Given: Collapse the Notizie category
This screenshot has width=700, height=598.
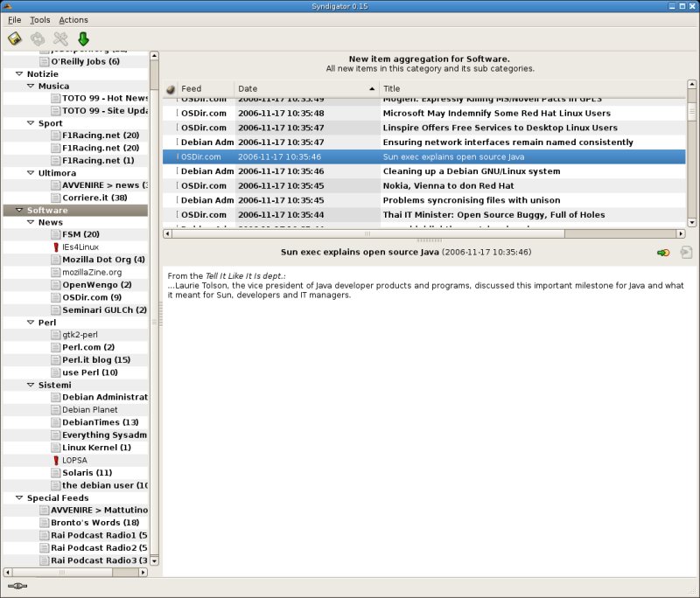Looking at the screenshot, I should click(19, 74).
